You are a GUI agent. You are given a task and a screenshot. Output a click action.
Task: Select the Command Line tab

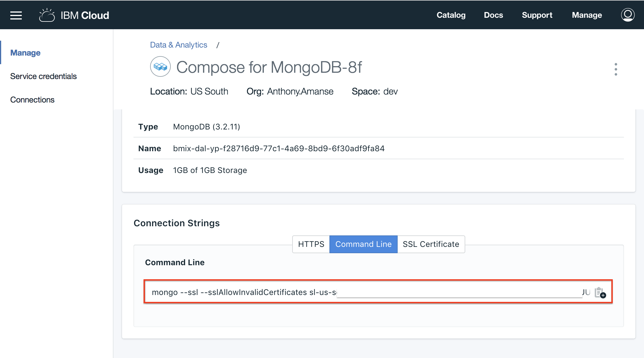[363, 244]
